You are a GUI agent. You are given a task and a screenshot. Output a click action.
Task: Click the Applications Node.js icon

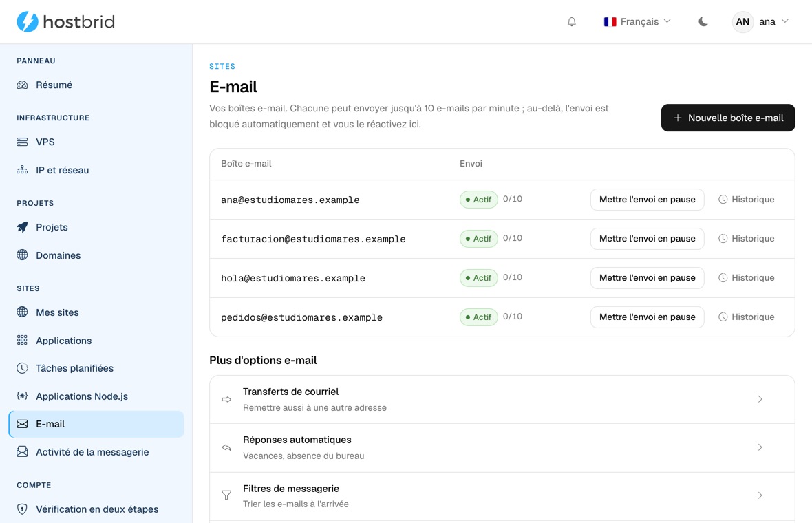pos(22,396)
